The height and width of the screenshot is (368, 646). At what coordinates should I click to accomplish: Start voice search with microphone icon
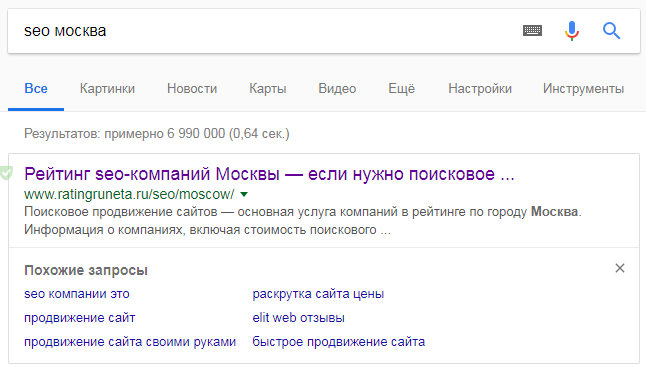pos(572,31)
